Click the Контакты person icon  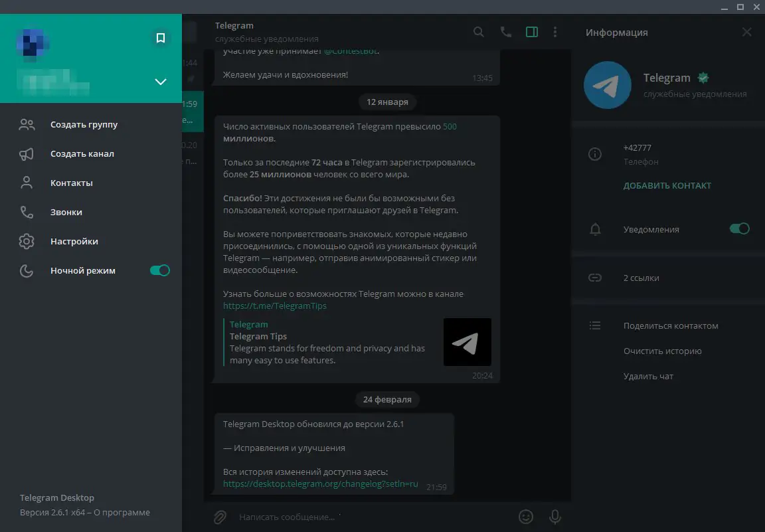pos(27,183)
